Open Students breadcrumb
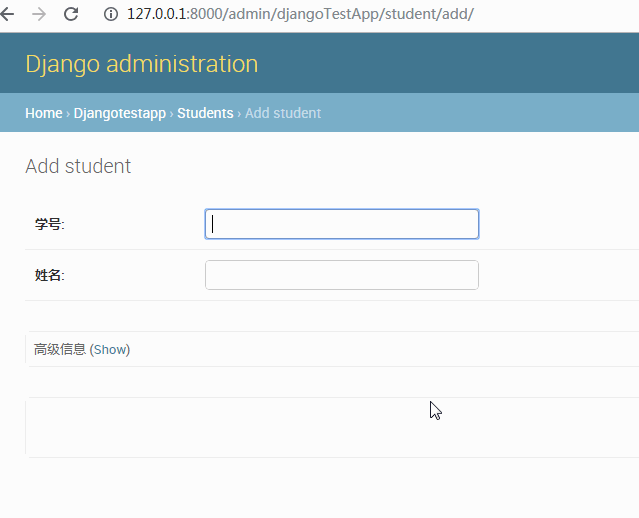This screenshot has width=639, height=518. [205, 113]
